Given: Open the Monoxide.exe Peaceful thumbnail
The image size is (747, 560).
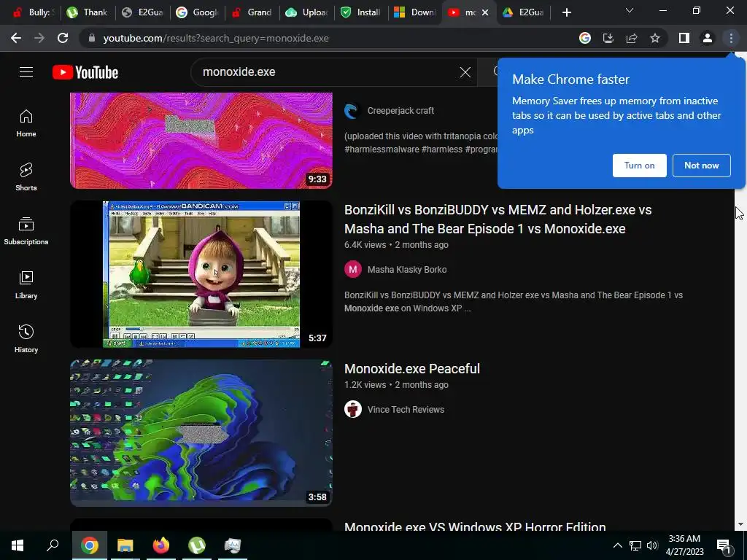Looking at the screenshot, I should coord(201,432).
